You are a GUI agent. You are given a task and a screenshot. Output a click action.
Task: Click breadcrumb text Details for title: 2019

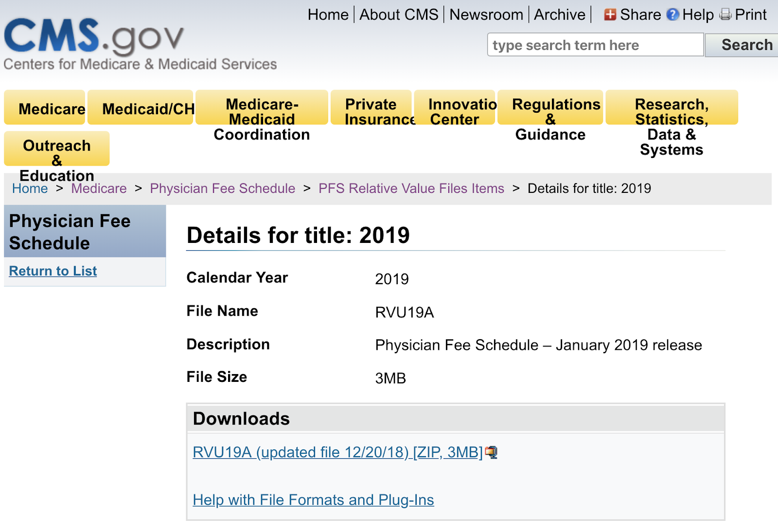pyautogui.click(x=589, y=189)
